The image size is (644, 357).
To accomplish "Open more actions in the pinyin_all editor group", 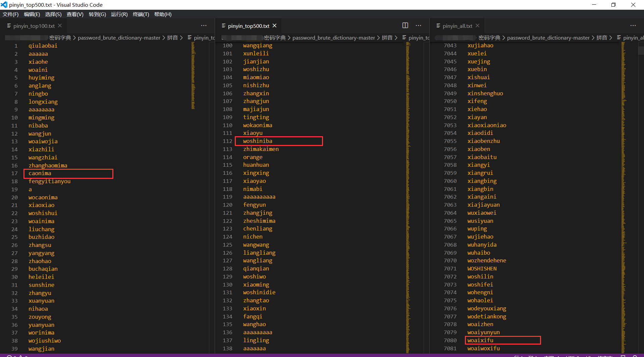I will tap(633, 25).
